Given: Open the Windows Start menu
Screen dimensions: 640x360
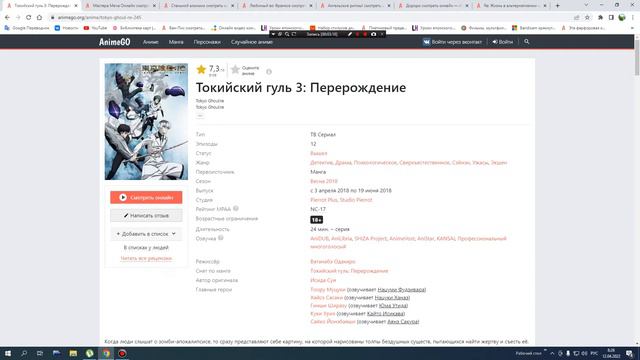Looking at the screenshot, I should point(8,353).
